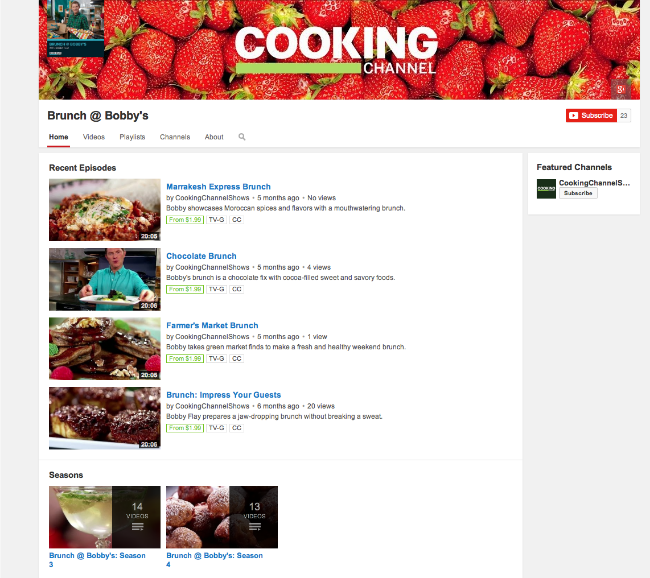Click CC badge under Farmer's Market Brunch
The height and width of the screenshot is (578, 650).
[237, 359]
